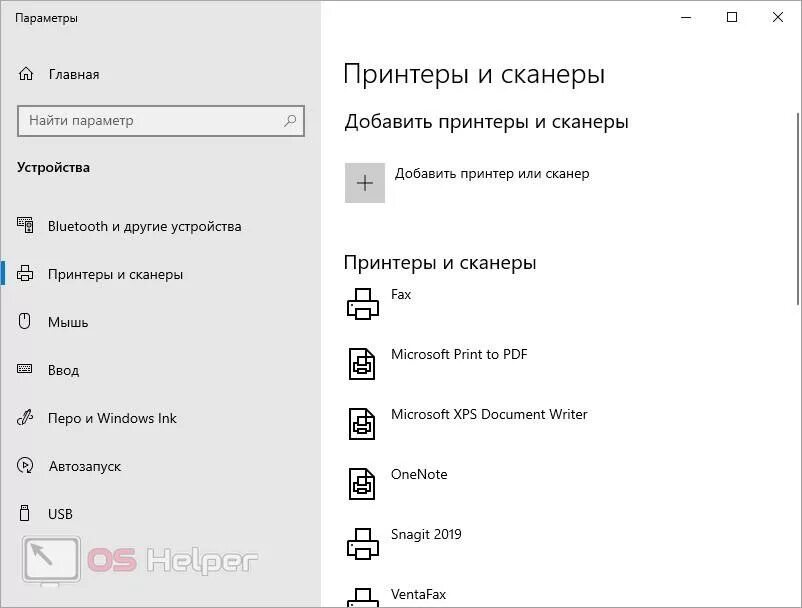802x608 pixels.
Task: Click the pen icon in sidebar
Action: pyautogui.click(x=25, y=418)
